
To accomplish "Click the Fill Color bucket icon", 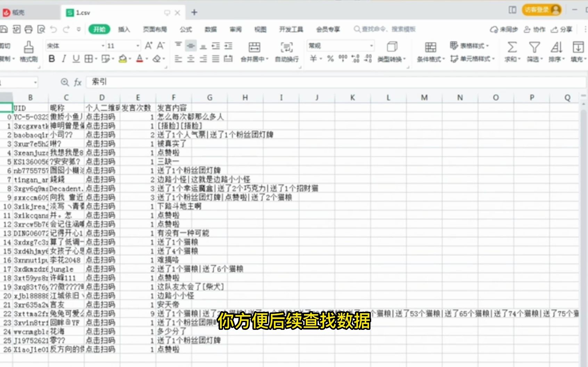I will [x=122, y=59].
